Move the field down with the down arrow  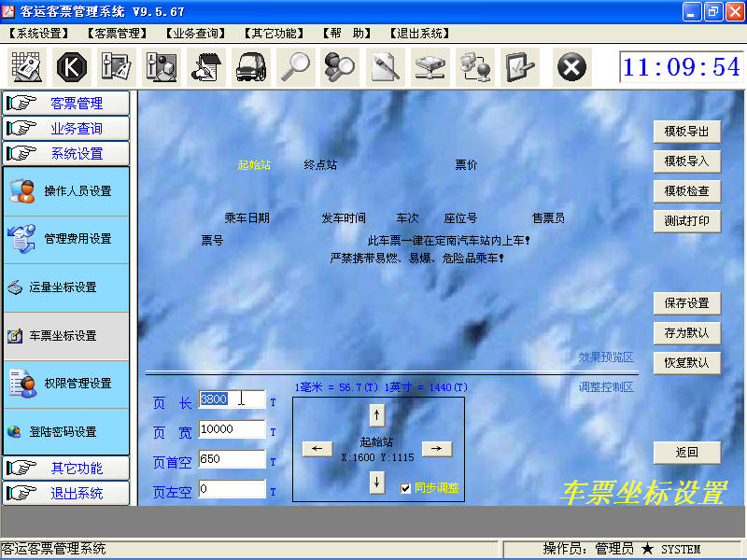click(377, 483)
